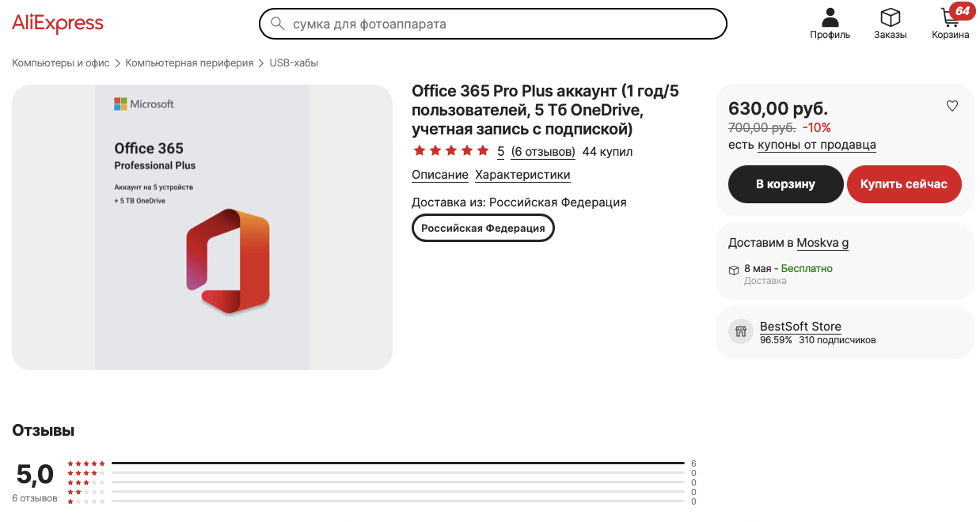This screenshot has width=980, height=522.
Task: Select the five-star rating row
Action: pos(396,463)
